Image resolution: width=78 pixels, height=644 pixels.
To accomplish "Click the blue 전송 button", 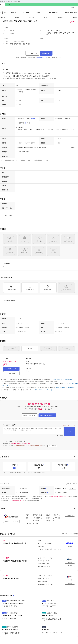I will tap(69, 432).
